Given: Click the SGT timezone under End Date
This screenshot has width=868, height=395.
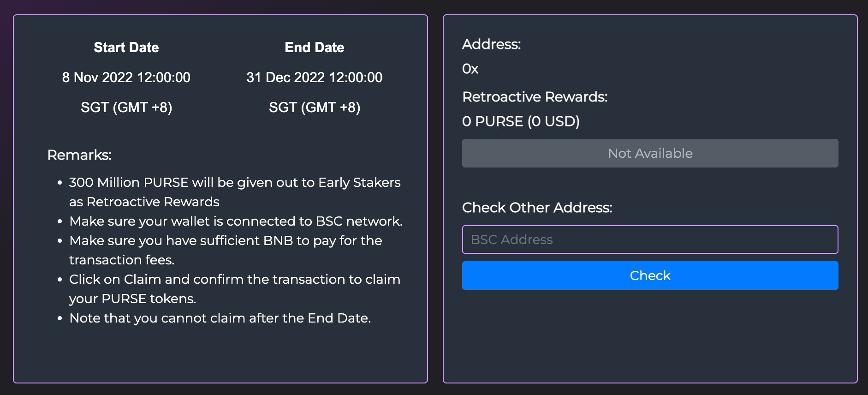Looking at the screenshot, I should click(x=314, y=108).
